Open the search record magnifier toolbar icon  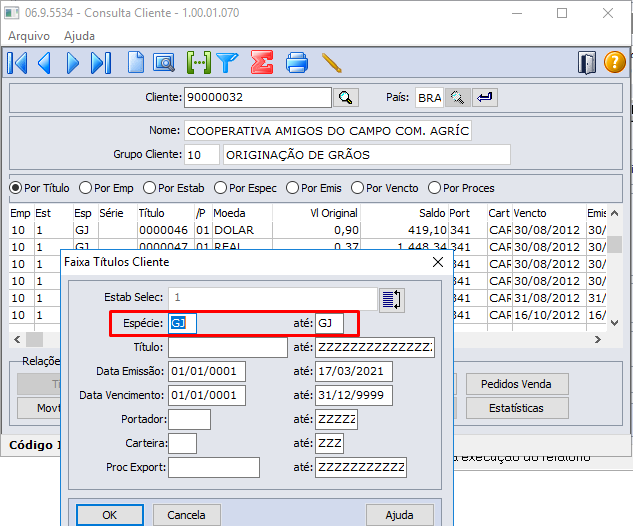tap(164, 63)
